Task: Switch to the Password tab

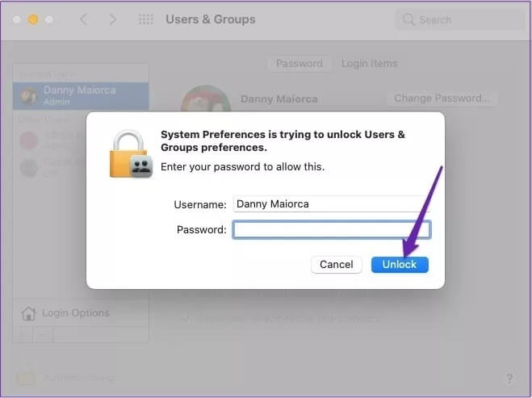Action: (x=299, y=64)
